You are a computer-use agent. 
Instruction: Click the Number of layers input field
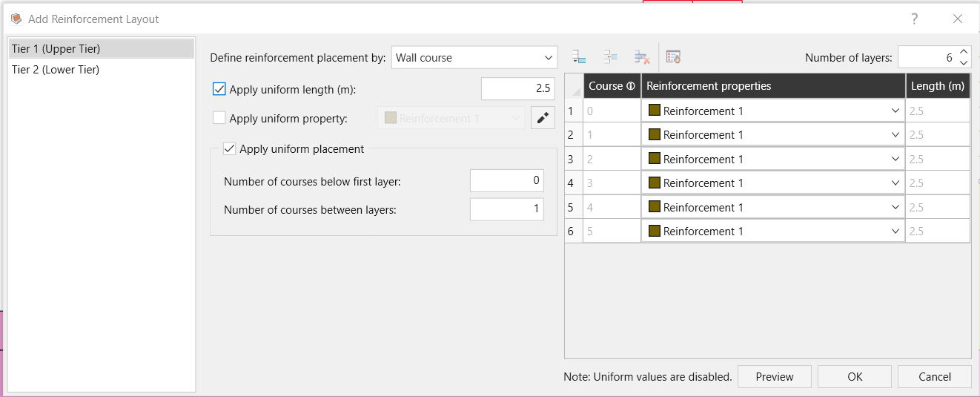927,57
